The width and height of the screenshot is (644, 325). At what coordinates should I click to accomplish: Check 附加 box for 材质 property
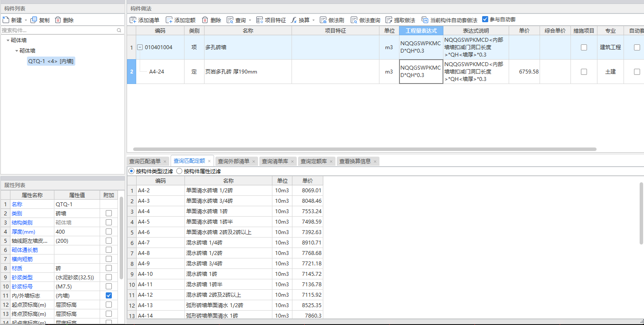point(109,268)
